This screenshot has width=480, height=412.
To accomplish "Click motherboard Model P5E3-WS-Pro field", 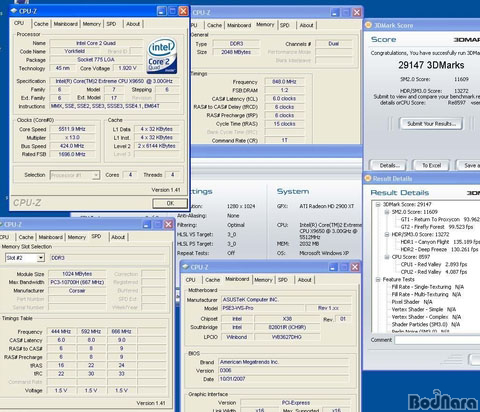I will 263,308.
